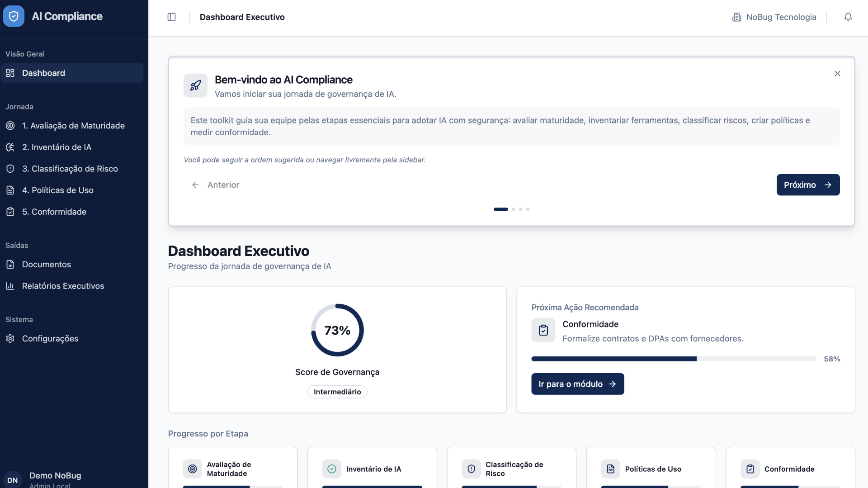The width and height of the screenshot is (868, 488).
Task: Click the Ir para o módulo button
Action: (x=577, y=384)
